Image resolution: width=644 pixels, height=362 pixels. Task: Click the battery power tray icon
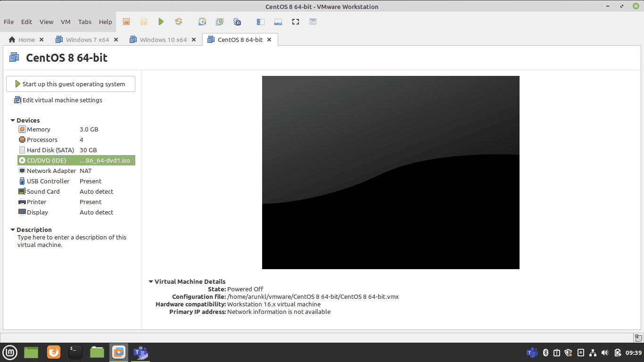pyautogui.click(x=618, y=352)
